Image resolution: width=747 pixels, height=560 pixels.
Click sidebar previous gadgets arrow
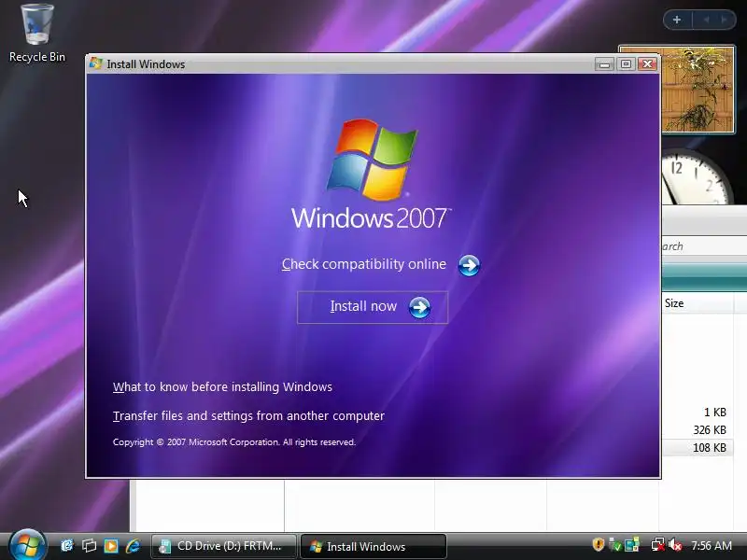click(x=706, y=20)
